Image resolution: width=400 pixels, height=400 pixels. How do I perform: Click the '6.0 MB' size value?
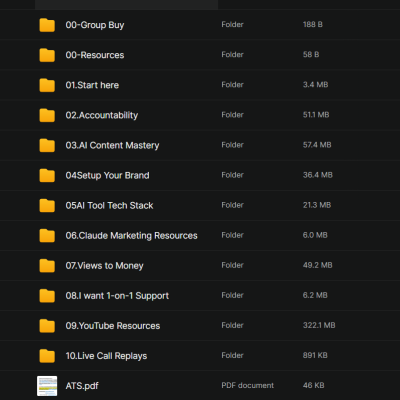315,235
